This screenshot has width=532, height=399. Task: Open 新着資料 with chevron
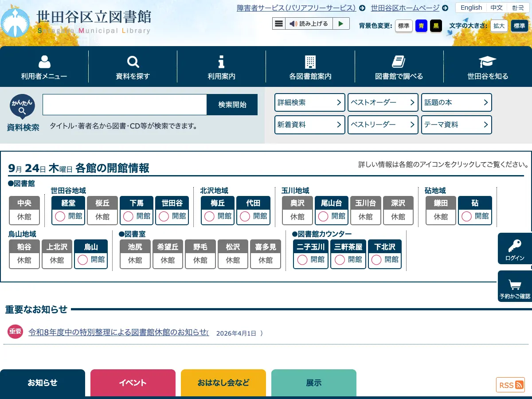pyautogui.click(x=310, y=125)
